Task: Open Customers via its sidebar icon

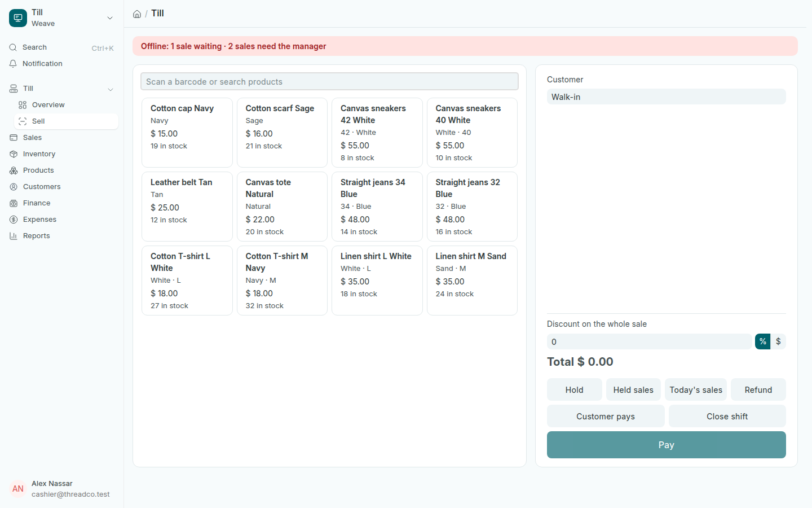Action: pyautogui.click(x=14, y=187)
